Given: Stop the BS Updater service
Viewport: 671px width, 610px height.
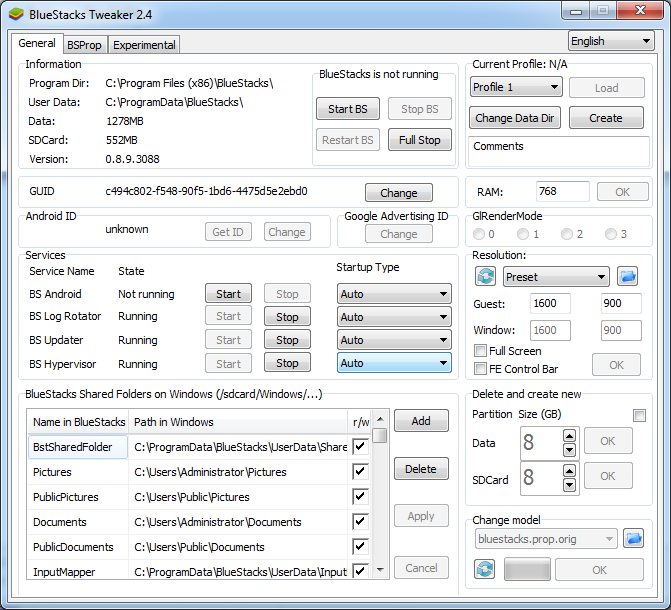Looking at the screenshot, I should pos(287,340).
